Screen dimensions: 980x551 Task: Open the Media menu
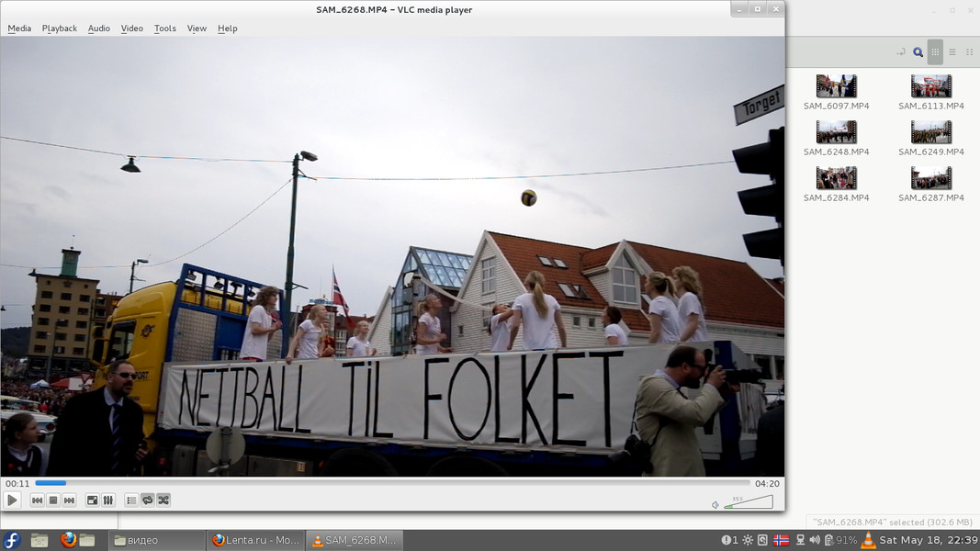coord(19,28)
